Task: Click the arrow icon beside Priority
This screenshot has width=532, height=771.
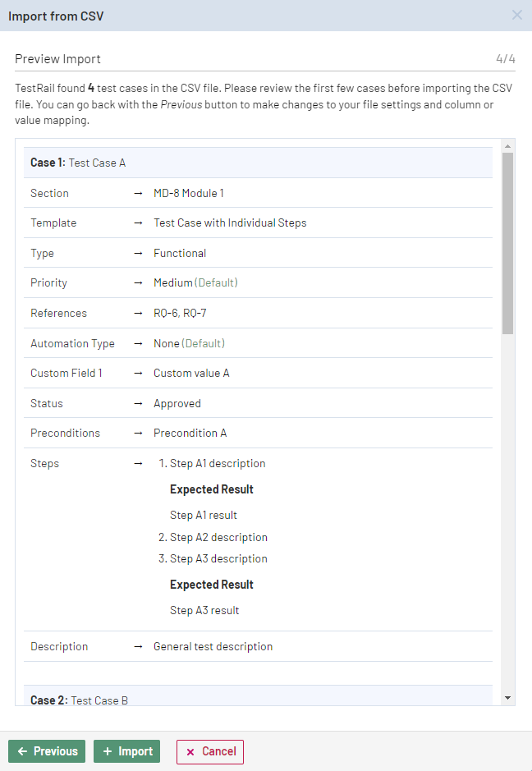Action: pos(138,282)
